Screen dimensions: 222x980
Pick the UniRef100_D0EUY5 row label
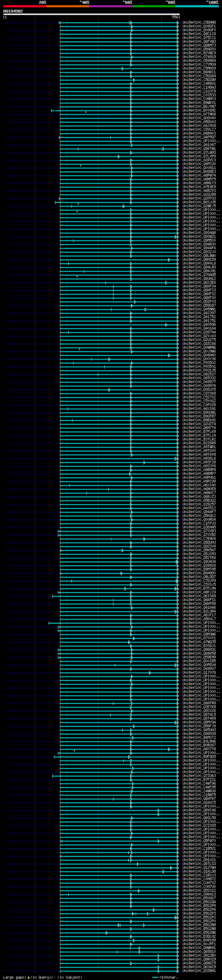[199, 390]
